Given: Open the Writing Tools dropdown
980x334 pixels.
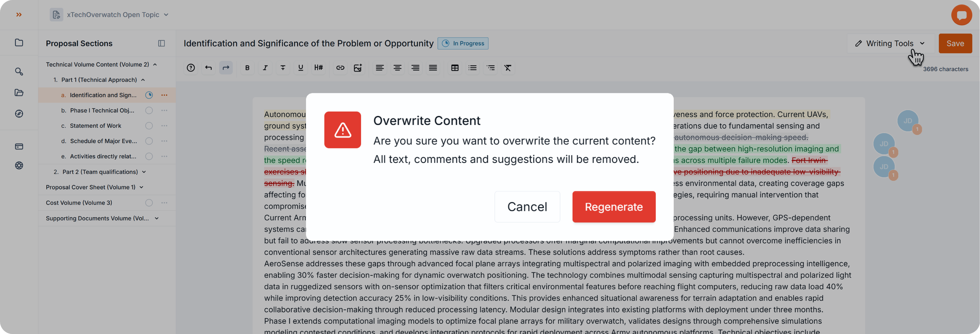Looking at the screenshot, I should tap(890, 43).
